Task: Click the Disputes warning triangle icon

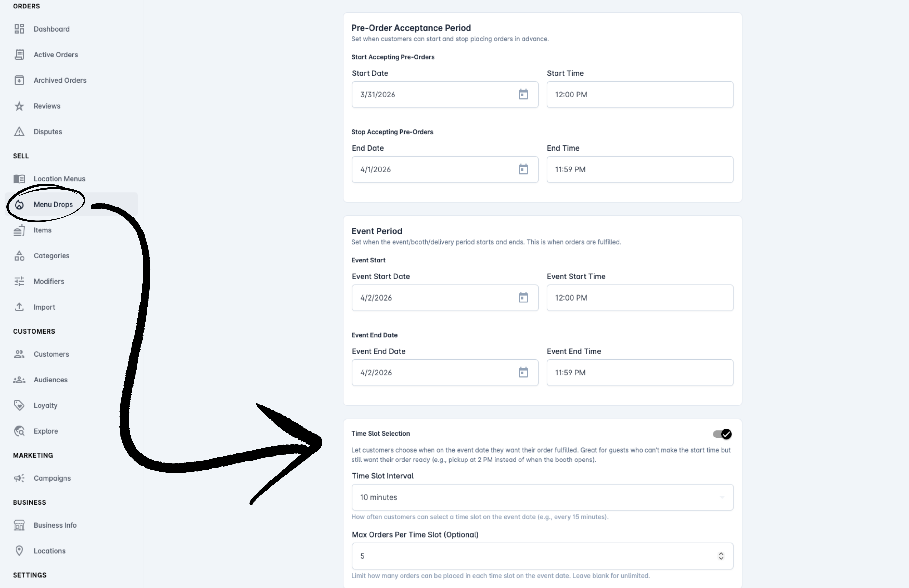Action: 19,131
